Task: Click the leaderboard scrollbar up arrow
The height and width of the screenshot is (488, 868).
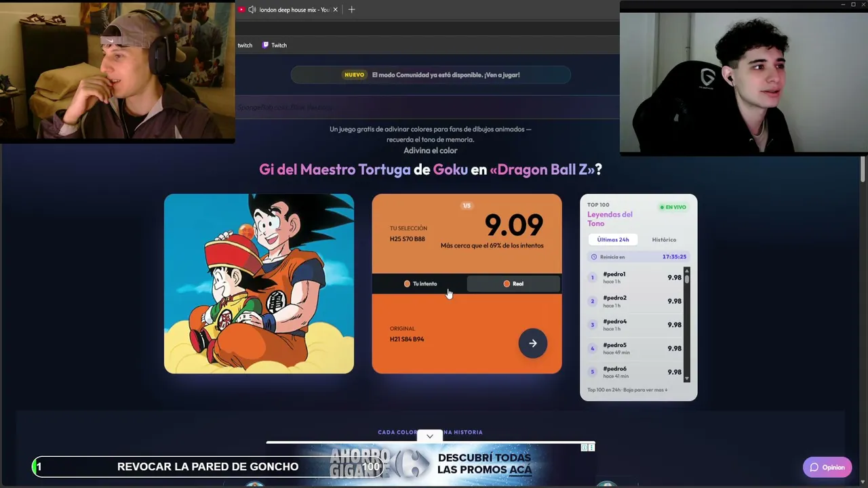Action: pyautogui.click(x=687, y=270)
